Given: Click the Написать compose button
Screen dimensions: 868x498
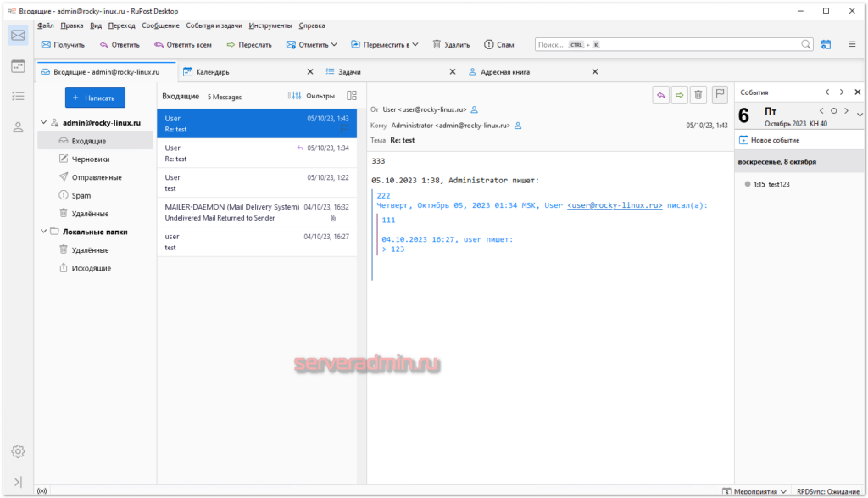Looking at the screenshot, I should point(95,98).
